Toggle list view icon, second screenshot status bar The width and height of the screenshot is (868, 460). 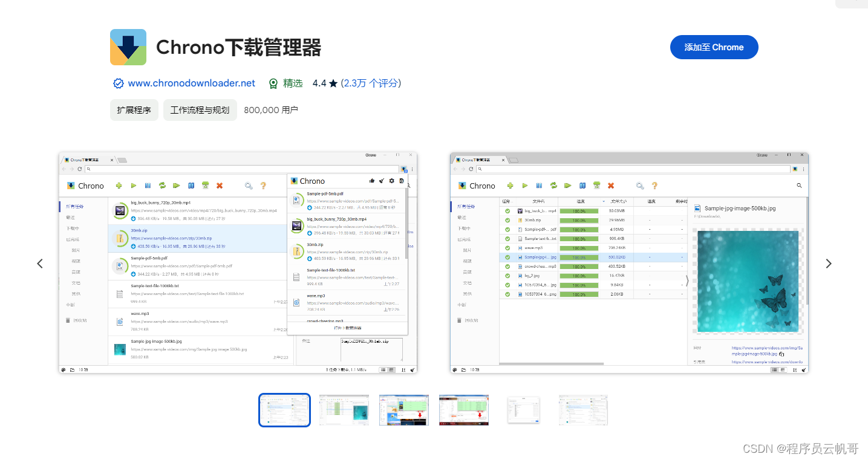coord(775,369)
